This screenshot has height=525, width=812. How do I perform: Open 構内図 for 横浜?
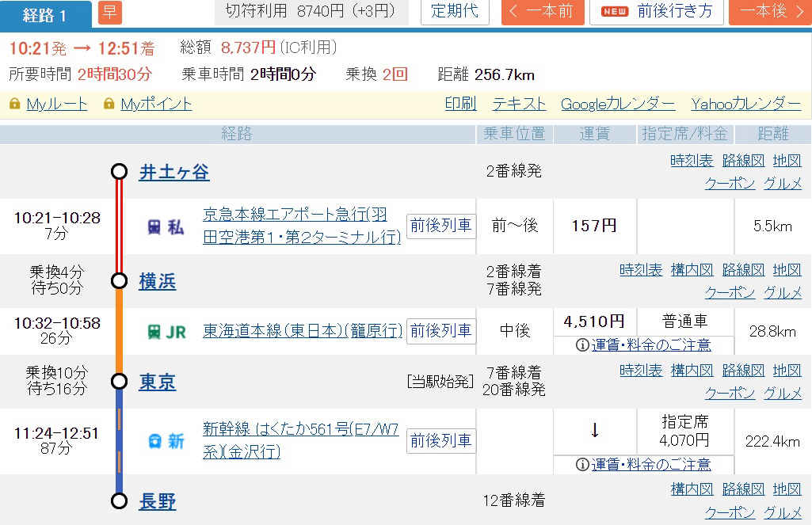pyautogui.click(x=692, y=270)
